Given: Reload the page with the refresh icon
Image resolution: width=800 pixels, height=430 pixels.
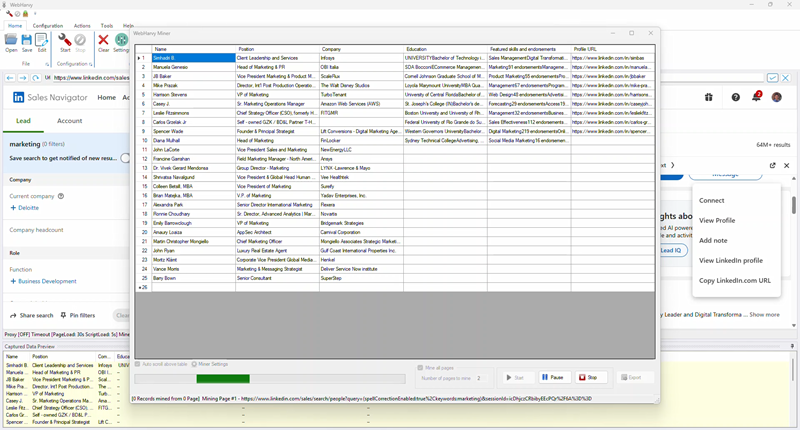Looking at the screenshot, I should pyautogui.click(x=35, y=78).
